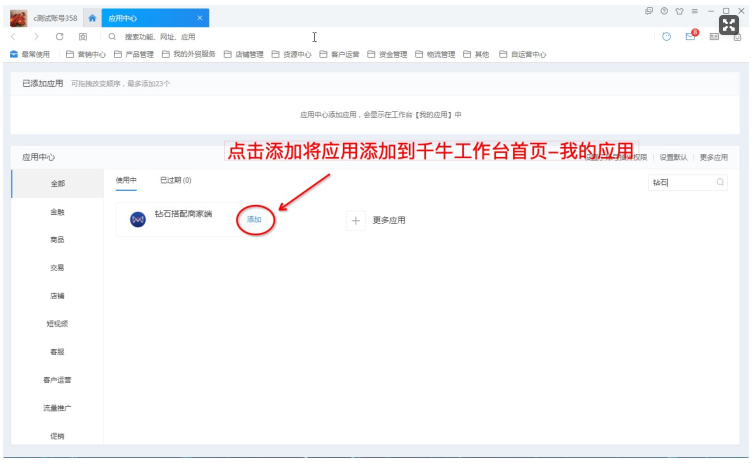This screenshot has height=464, width=755.
Task: Open the 我的外贸服务 bookmark folder
Action: (189, 54)
